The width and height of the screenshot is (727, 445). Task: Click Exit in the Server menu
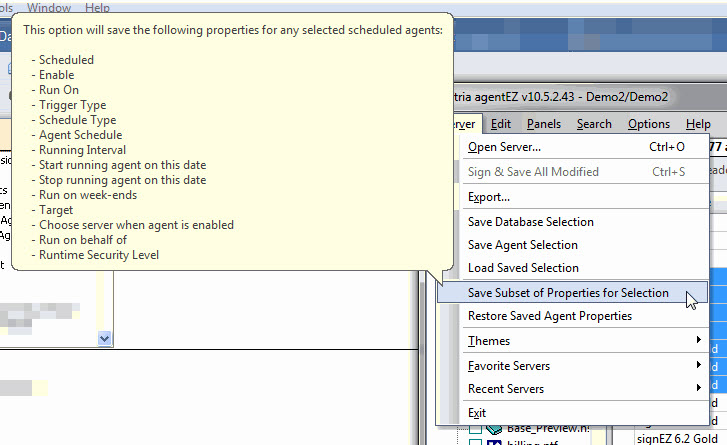(477, 413)
